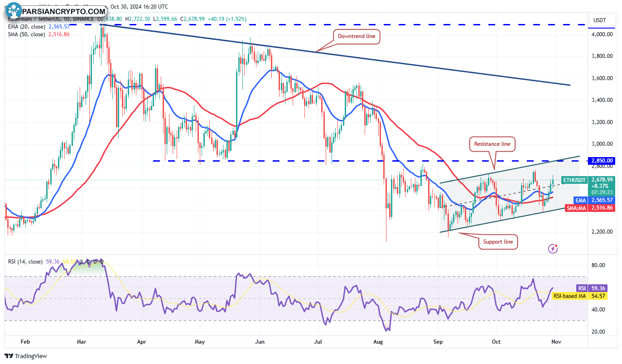Viewport: 622px width, 364px height.
Task: Click the Nov label on time axis
Action: pyautogui.click(x=555, y=342)
